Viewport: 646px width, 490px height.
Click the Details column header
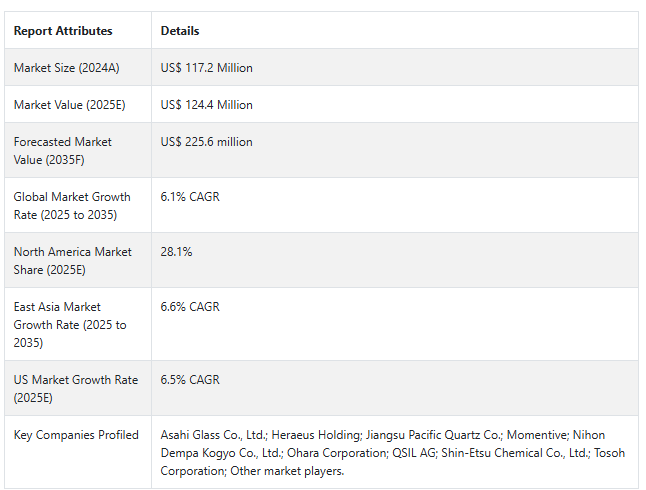click(180, 31)
